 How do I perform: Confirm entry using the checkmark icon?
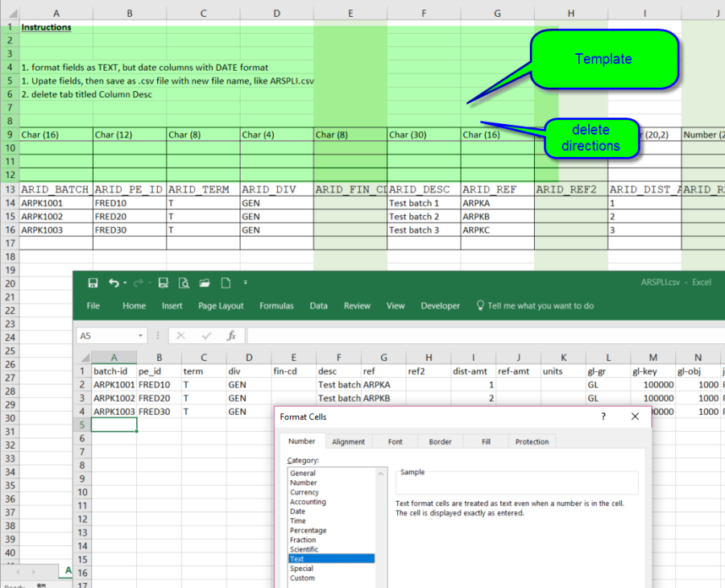[205, 333]
